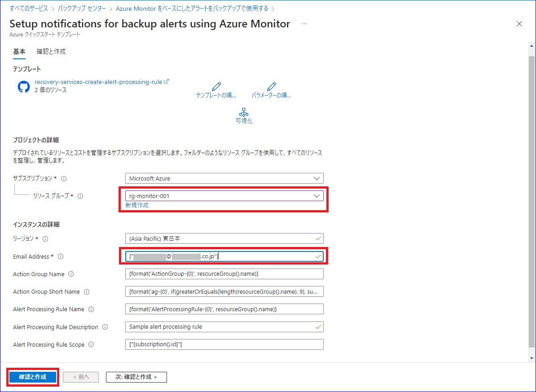Click the pencil icon for template editing
The width and height of the screenshot is (536, 392).
pos(216,86)
